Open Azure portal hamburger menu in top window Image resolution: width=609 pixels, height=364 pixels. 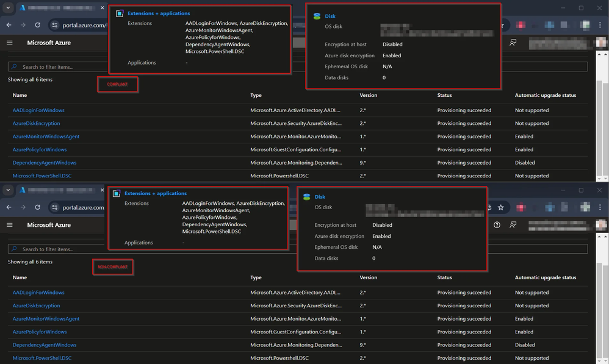(x=10, y=43)
